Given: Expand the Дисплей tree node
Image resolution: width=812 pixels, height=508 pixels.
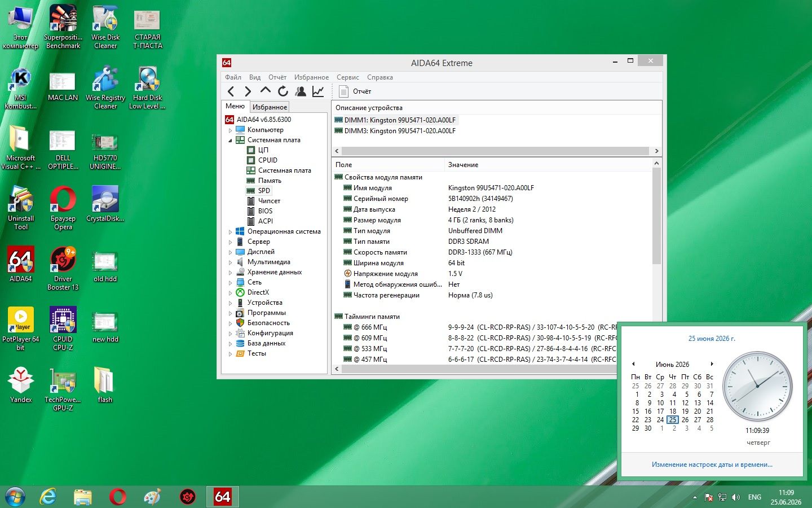Looking at the screenshot, I should [230, 252].
